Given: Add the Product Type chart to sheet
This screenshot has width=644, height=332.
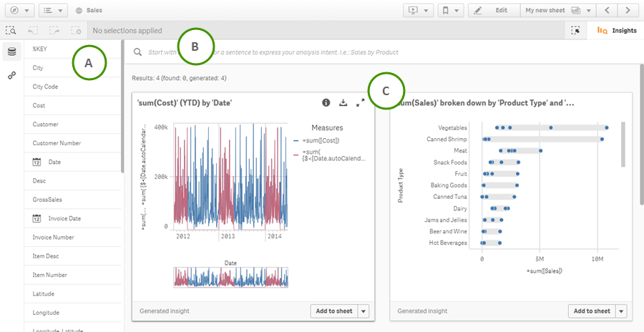Looking at the screenshot, I should 590,311.
